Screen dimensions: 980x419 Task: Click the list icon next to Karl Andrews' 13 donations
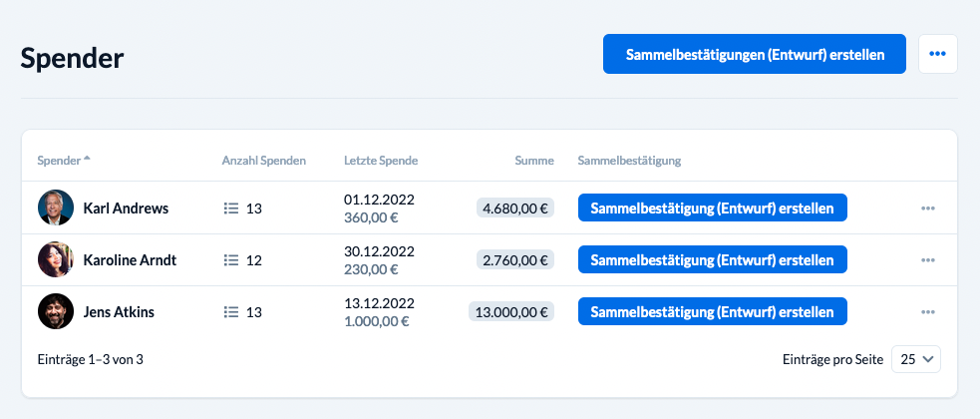tap(231, 209)
